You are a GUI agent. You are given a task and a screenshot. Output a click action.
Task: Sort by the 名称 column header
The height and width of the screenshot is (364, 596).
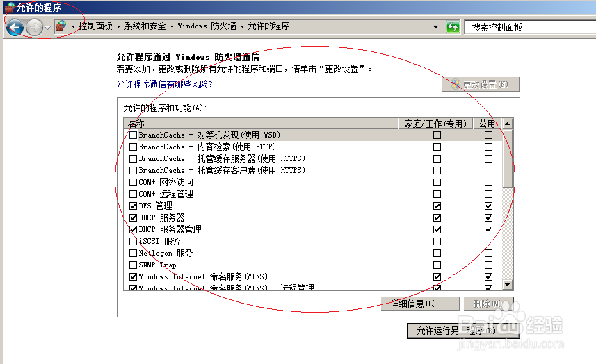click(260, 124)
